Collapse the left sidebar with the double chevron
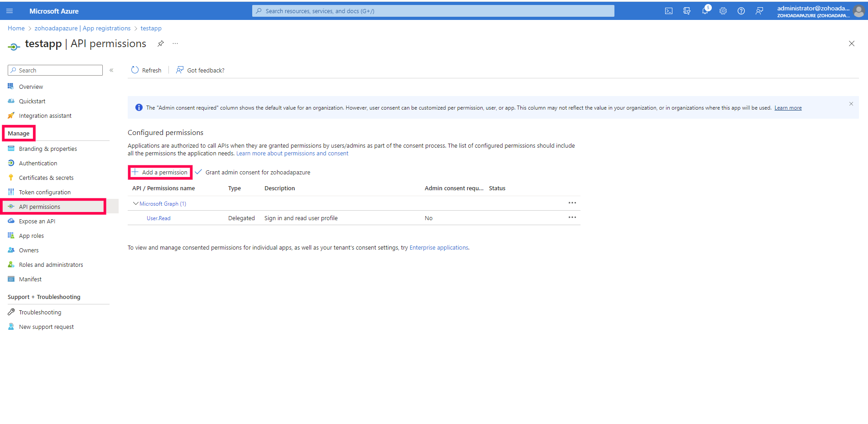Viewport: 868px width, 424px height. [x=111, y=70]
